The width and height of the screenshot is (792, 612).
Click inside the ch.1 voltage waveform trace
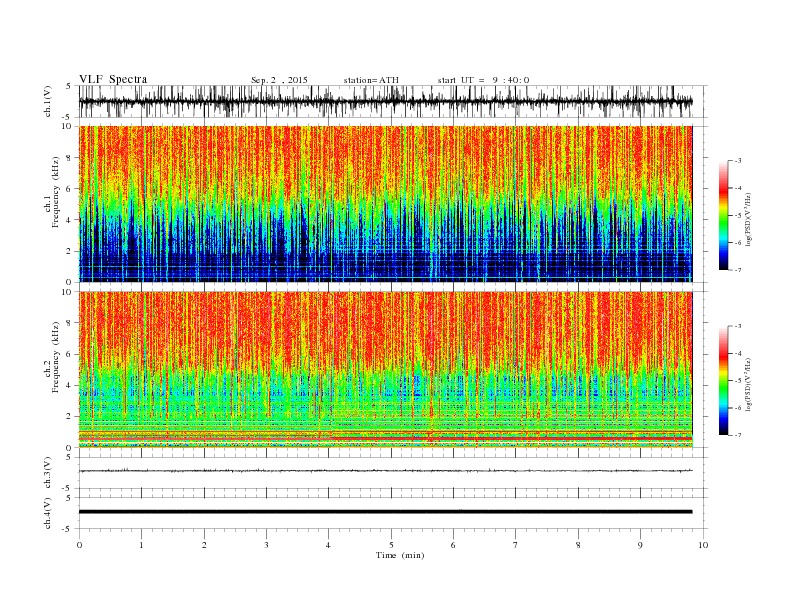coord(385,101)
